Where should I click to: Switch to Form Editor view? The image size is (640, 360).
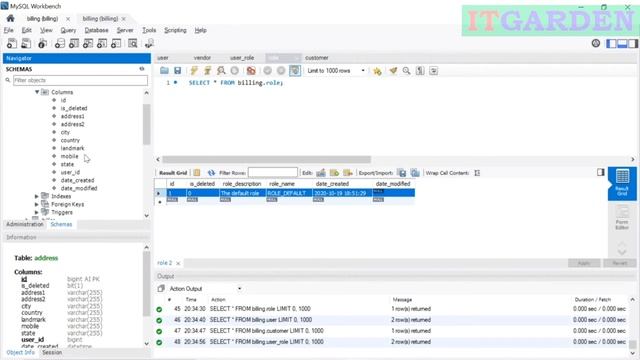(622, 218)
